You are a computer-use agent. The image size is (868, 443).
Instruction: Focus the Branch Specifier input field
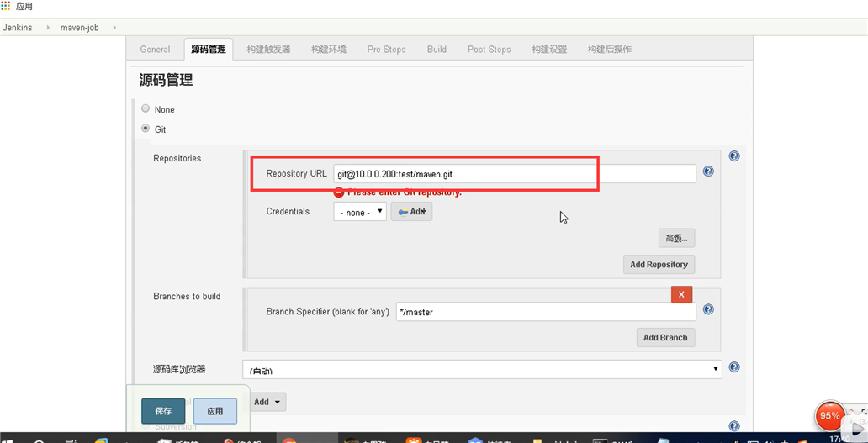point(546,312)
